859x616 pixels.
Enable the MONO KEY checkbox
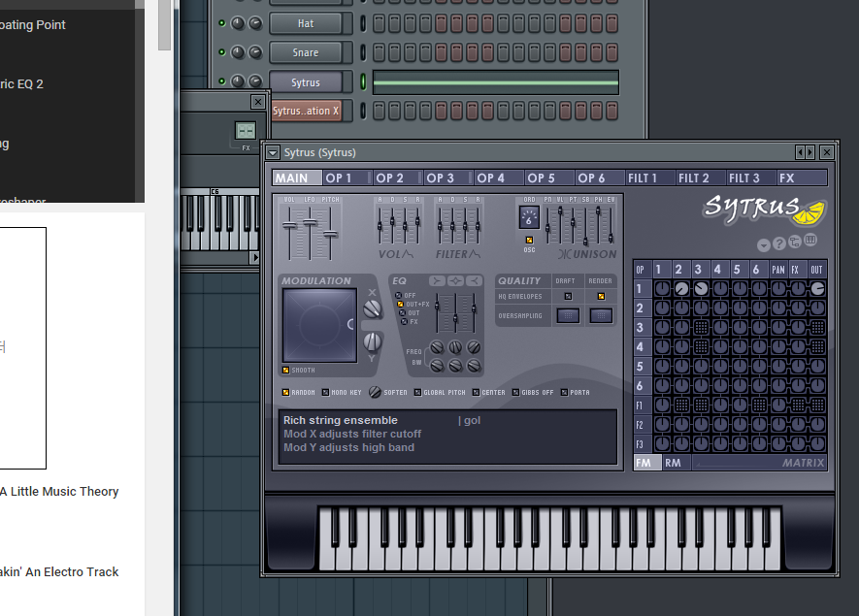325,392
